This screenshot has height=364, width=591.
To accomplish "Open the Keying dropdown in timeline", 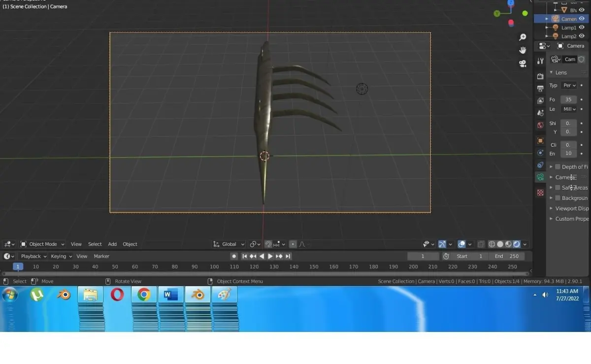I will tap(61, 256).
